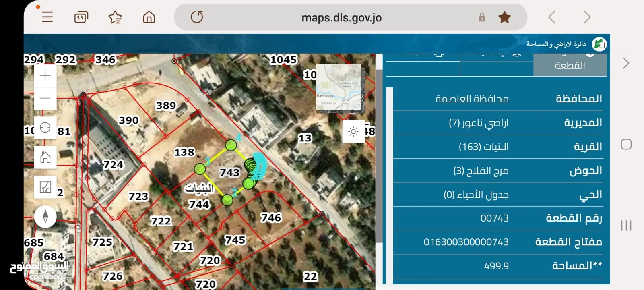Image resolution: width=644 pixels, height=290 pixels.
Task: Click green vertex marker 3 of parcel
Action: (200, 169)
